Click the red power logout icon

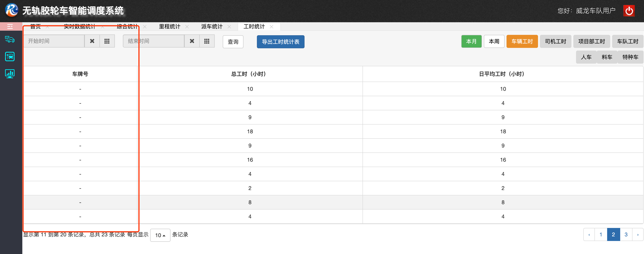click(629, 11)
